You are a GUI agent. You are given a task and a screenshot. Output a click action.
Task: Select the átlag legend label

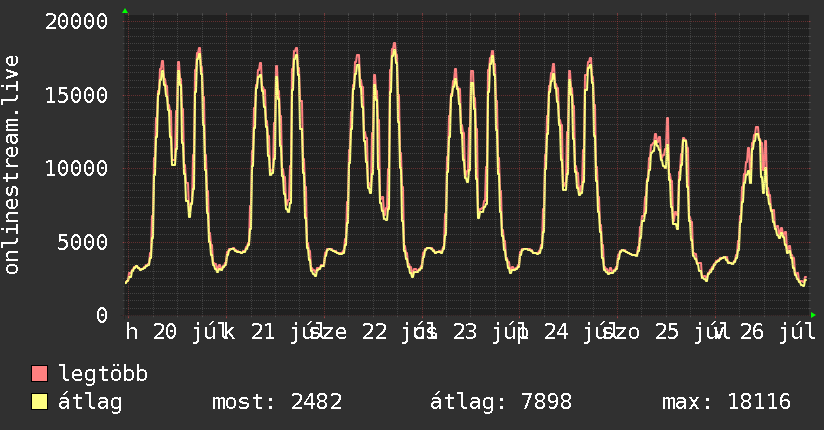90,402
